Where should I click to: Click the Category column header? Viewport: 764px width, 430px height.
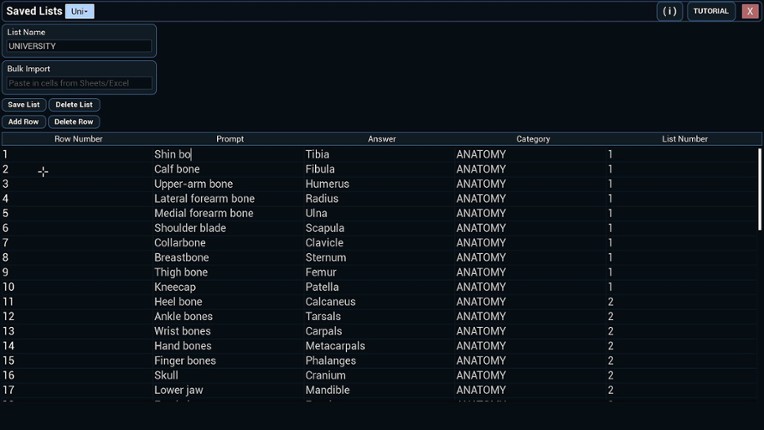click(533, 139)
